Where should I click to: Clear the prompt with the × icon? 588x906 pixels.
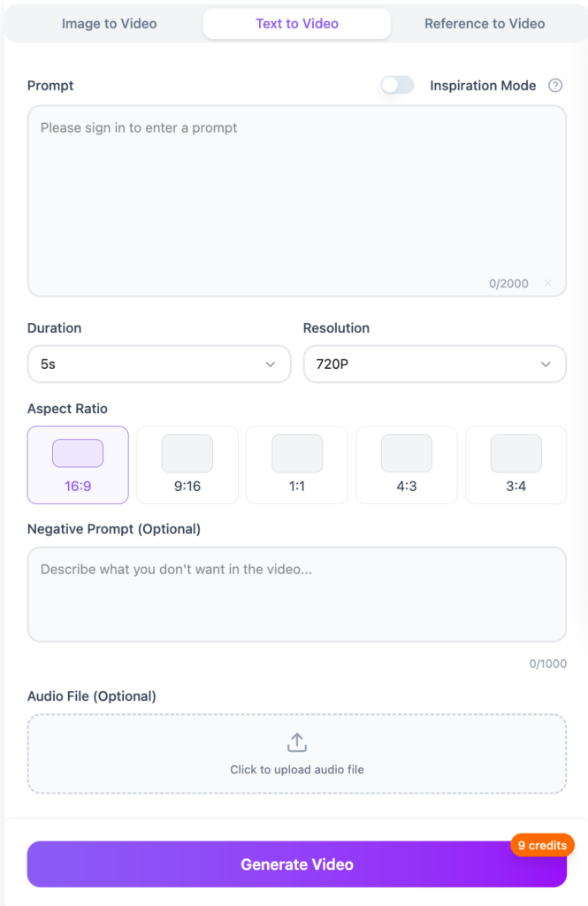tap(547, 283)
